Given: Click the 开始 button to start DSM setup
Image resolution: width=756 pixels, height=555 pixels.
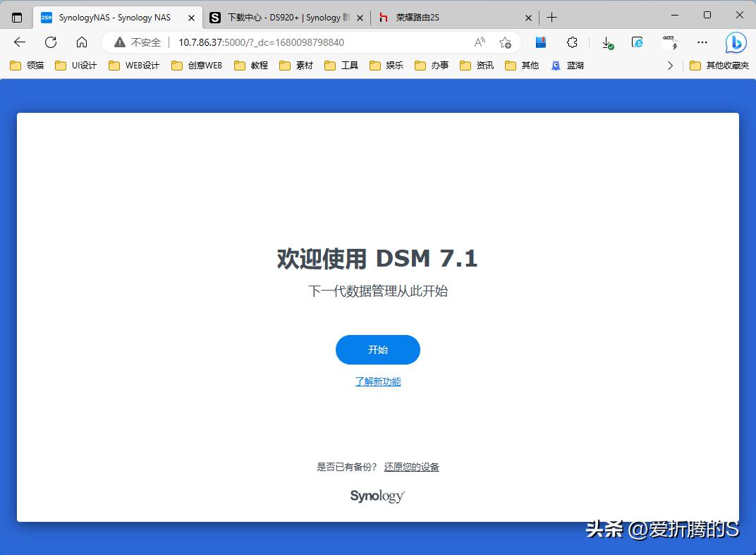Looking at the screenshot, I should tap(378, 349).
